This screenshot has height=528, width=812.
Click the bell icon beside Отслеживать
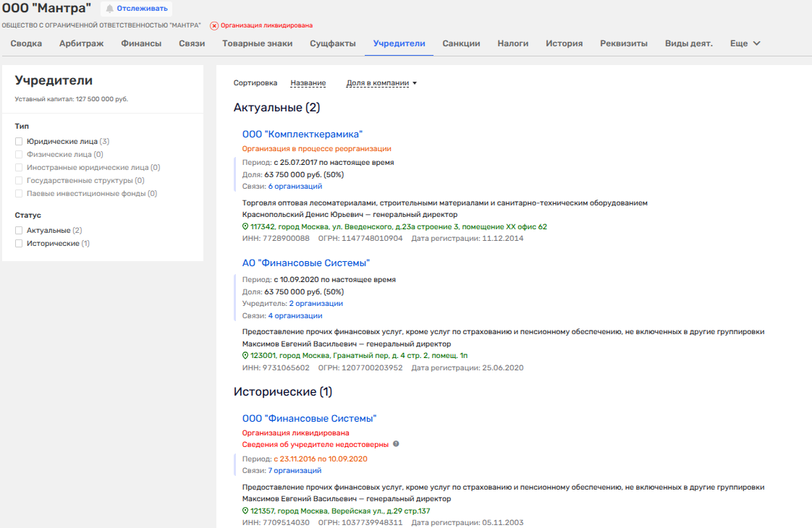coord(110,9)
